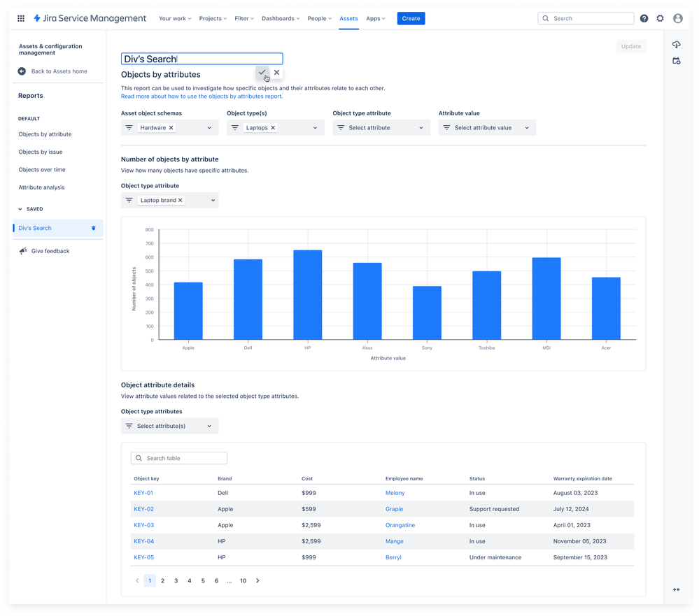
Task: Click the cloud download export icon
Action: (x=677, y=45)
